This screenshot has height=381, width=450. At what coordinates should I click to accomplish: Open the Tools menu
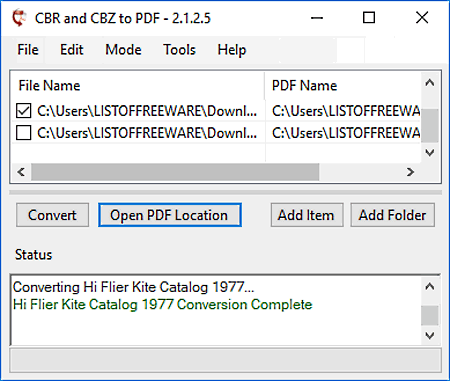click(x=179, y=50)
